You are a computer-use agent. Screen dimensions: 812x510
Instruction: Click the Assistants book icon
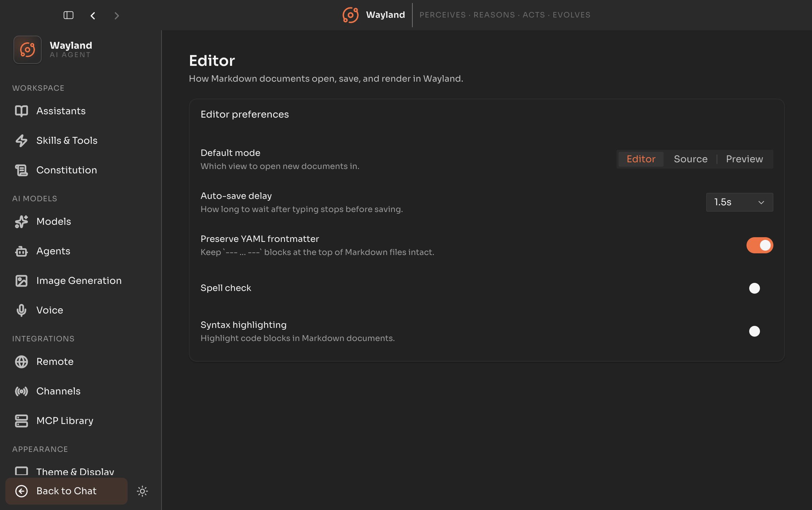click(21, 111)
